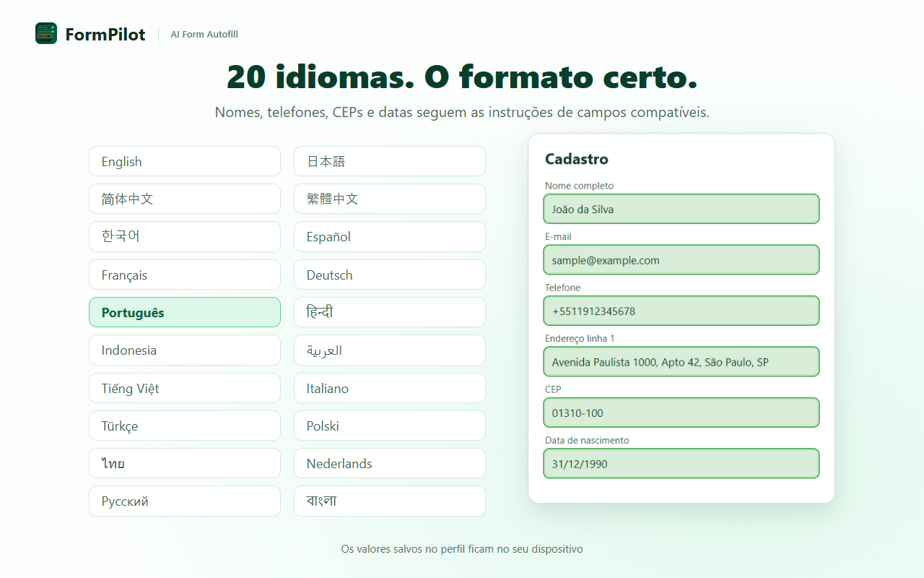
Task: Choose the Tiếng Việt language option
Action: tap(185, 388)
